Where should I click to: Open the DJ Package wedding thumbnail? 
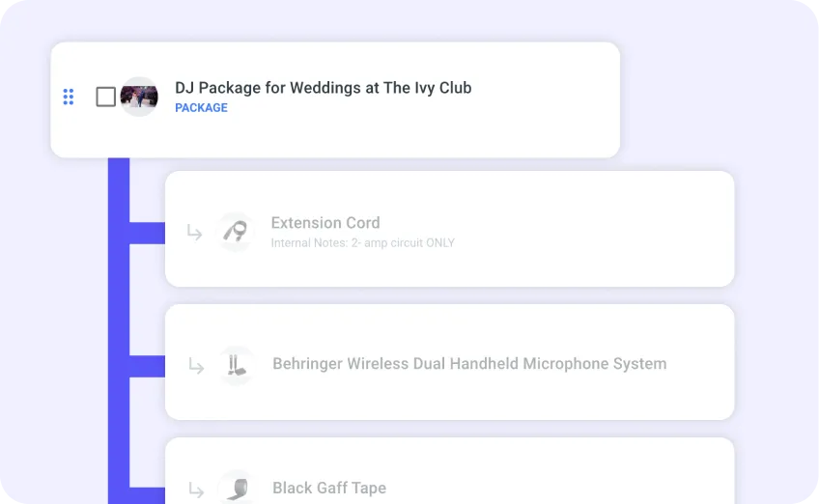pyautogui.click(x=139, y=97)
